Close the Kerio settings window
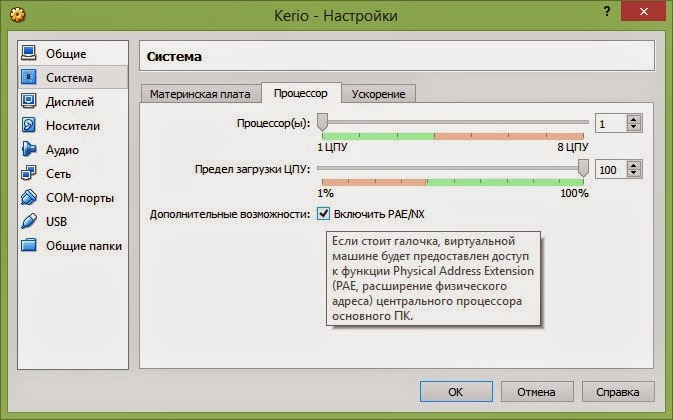 (643, 12)
